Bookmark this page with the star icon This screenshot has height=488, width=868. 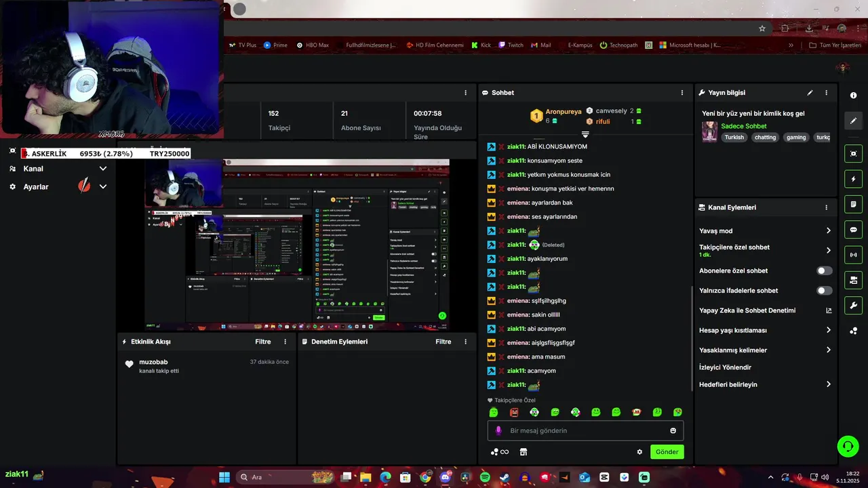tap(762, 28)
